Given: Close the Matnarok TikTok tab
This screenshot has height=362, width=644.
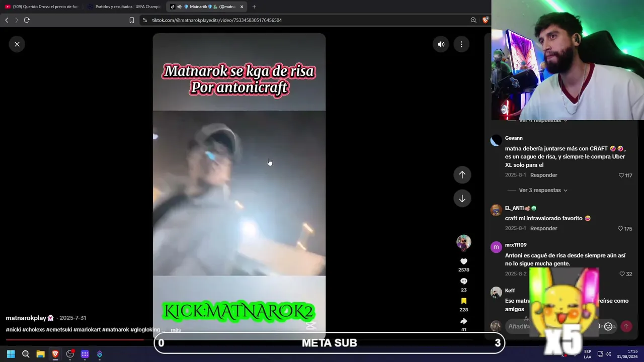Looking at the screenshot, I should pyautogui.click(x=242, y=7).
